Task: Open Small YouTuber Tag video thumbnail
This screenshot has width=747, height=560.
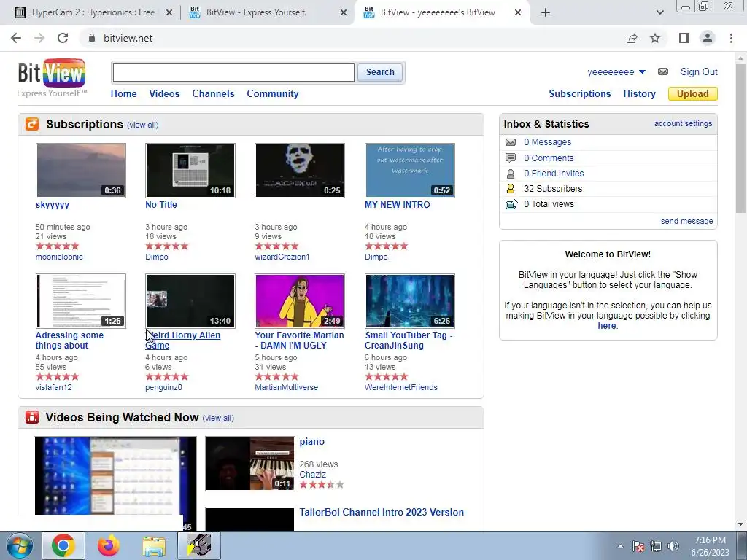Action: click(410, 301)
